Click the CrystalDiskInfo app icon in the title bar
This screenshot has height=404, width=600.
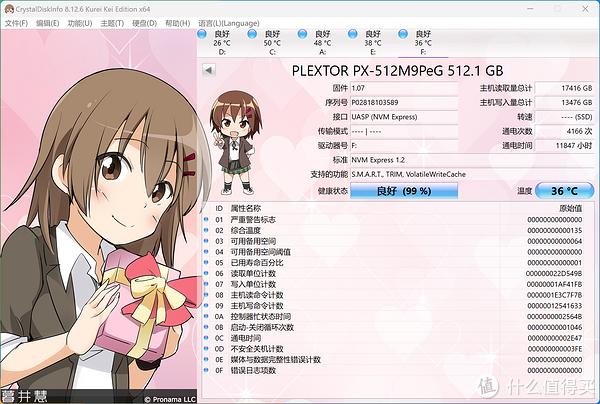[x=9, y=9]
